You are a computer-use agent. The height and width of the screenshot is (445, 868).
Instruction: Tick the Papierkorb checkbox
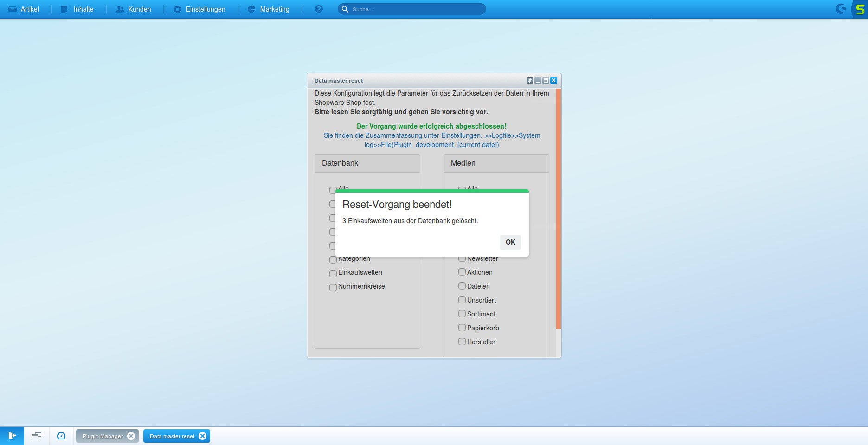click(462, 328)
